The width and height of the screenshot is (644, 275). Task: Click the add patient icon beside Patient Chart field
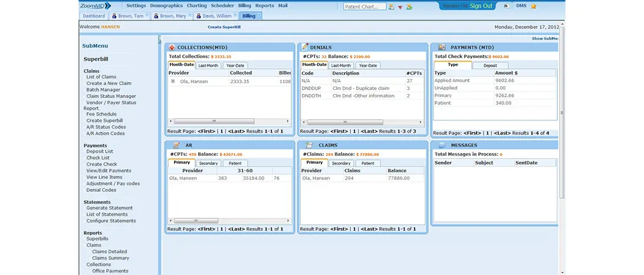(x=391, y=6)
